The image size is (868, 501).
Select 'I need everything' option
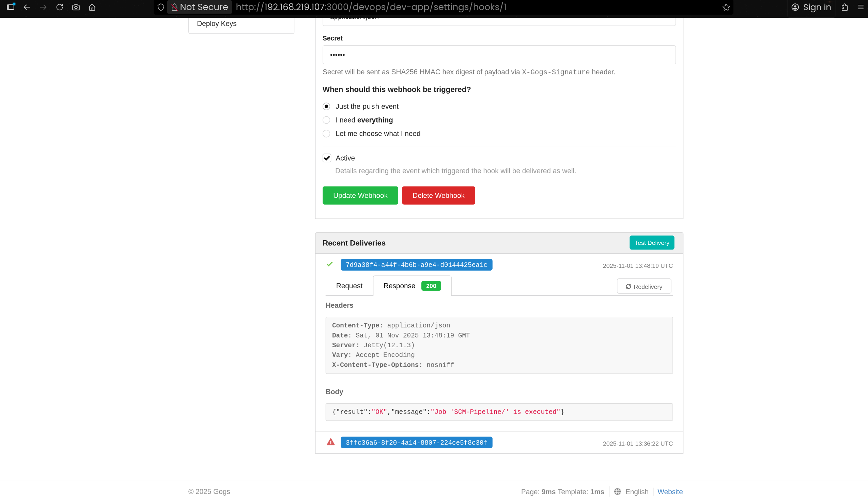(x=326, y=120)
